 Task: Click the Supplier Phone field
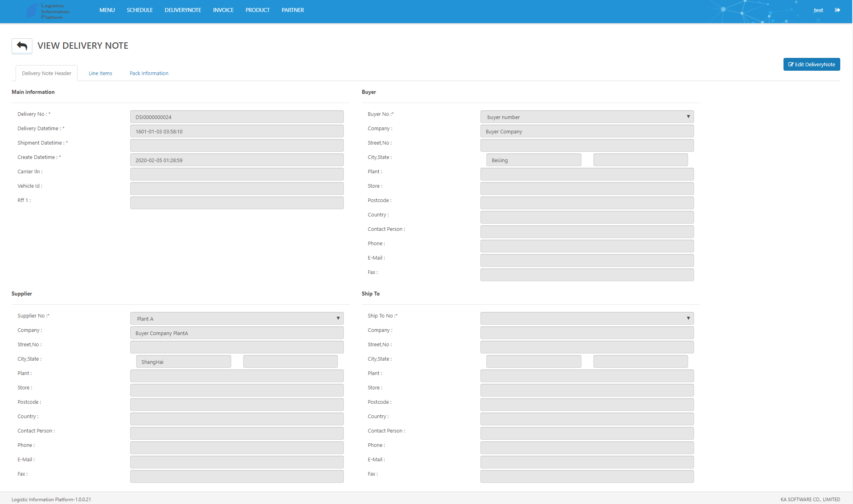237,448
